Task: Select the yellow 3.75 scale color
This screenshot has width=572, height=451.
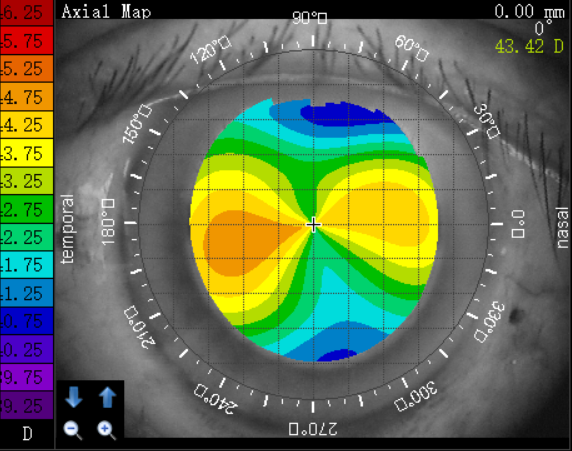Action: point(26,153)
